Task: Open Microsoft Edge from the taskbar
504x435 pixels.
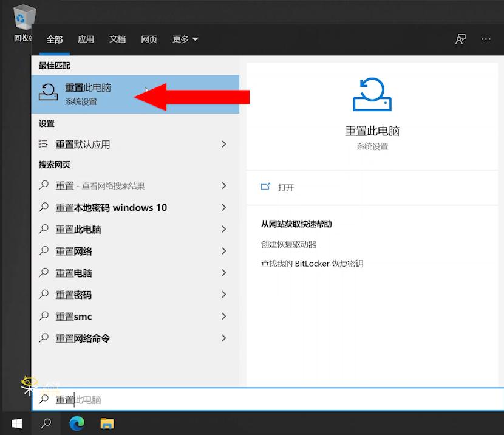Action: [76, 423]
